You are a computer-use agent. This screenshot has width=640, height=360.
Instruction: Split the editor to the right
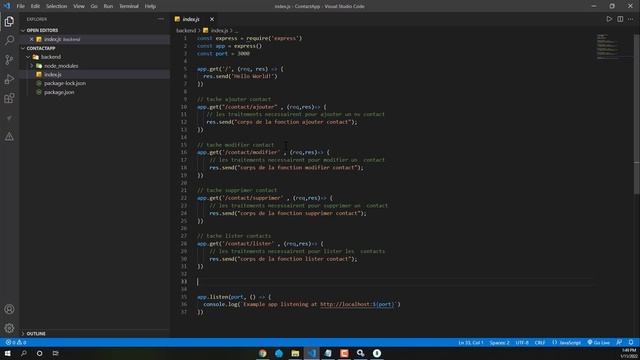click(x=620, y=19)
